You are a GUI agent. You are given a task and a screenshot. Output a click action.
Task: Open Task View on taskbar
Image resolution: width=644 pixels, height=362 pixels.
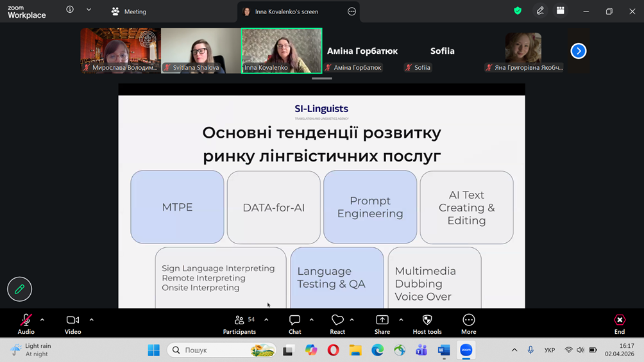(288, 350)
